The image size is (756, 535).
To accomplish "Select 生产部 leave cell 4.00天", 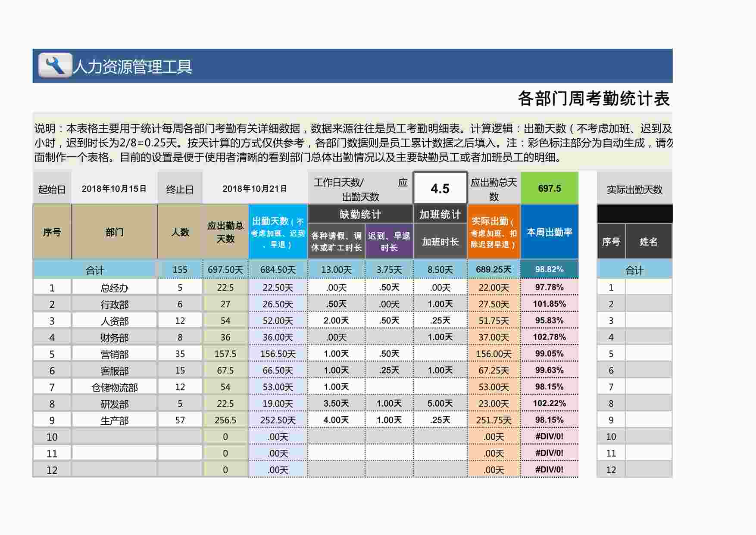I will pos(336,420).
